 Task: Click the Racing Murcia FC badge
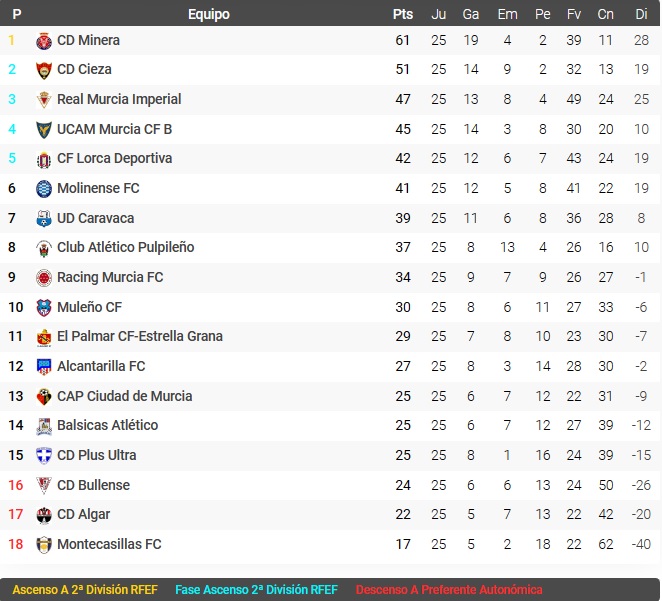[x=44, y=278]
